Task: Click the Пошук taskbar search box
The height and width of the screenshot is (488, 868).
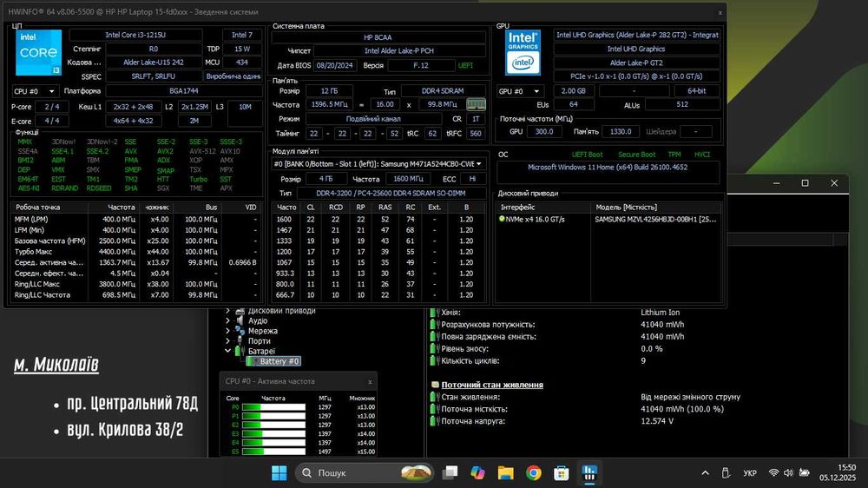Action: [365, 473]
